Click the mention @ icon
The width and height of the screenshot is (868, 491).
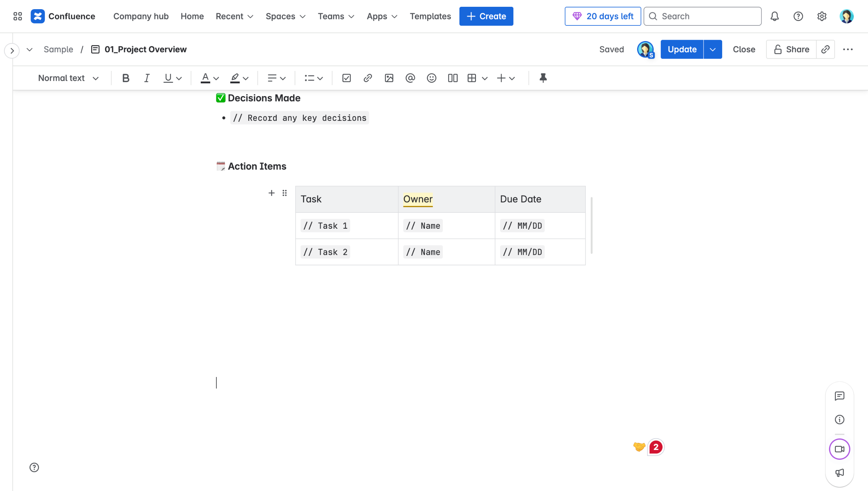pyautogui.click(x=410, y=78)
